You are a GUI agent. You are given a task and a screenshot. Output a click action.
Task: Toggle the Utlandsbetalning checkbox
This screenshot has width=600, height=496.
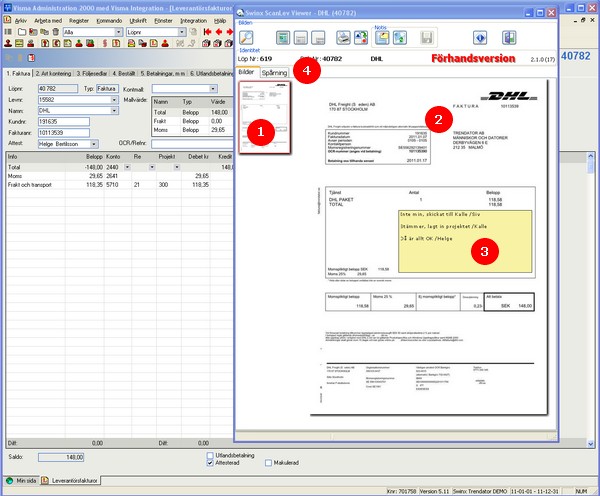click(x=210, y=455)
